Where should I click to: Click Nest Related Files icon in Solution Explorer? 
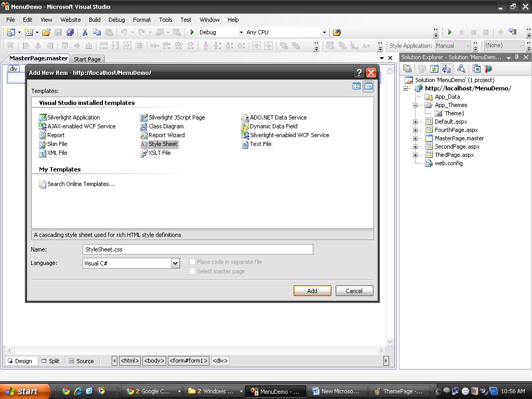click(446, 69)
